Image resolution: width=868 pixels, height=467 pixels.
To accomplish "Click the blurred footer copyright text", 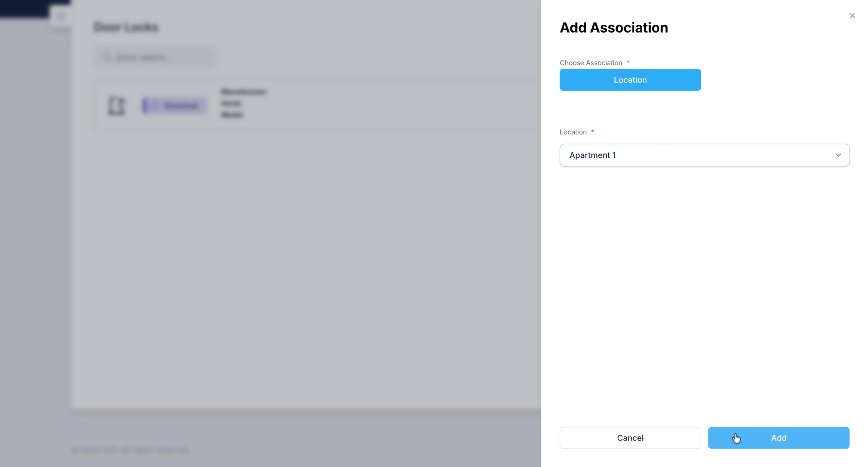I will (x=130, y=450).
